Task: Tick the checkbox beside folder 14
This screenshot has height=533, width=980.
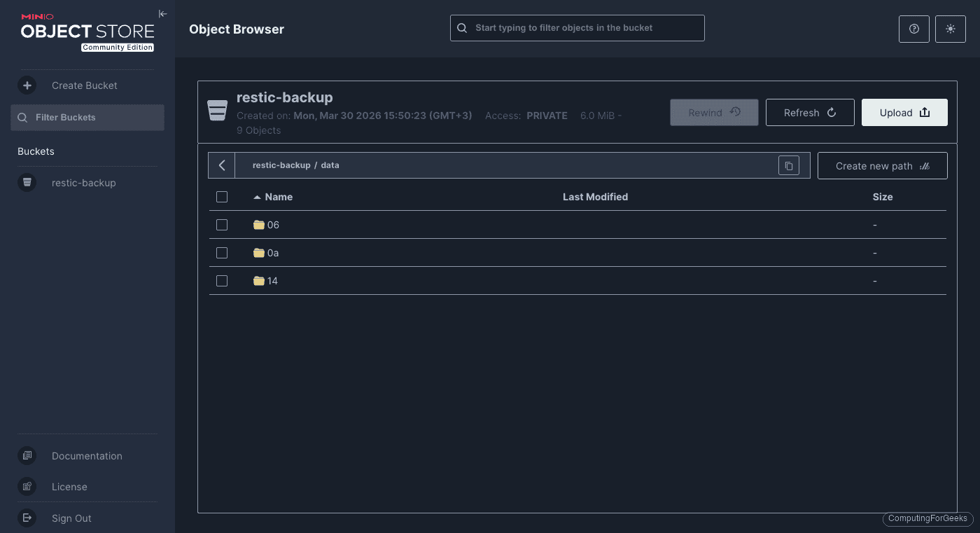Action: [x=222, y=280]
